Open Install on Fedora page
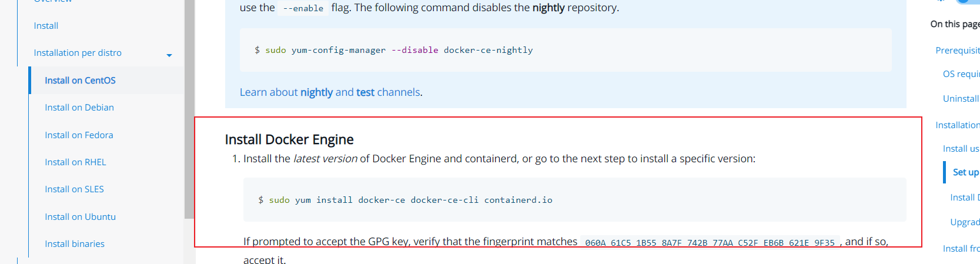The image size is (980, 264). click(79, 135)
